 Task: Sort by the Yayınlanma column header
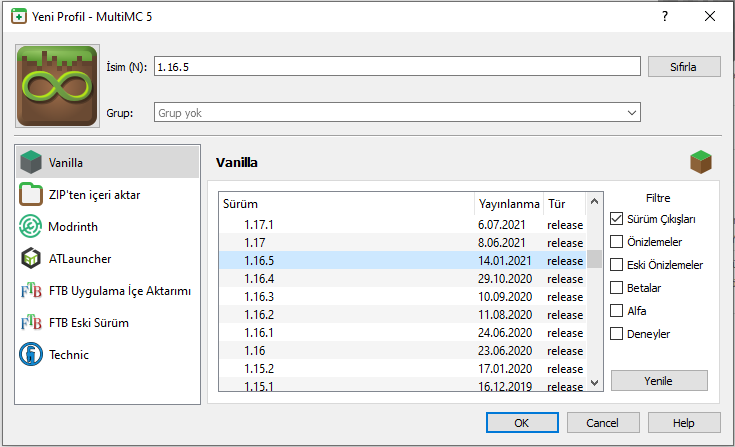point(509,204)
